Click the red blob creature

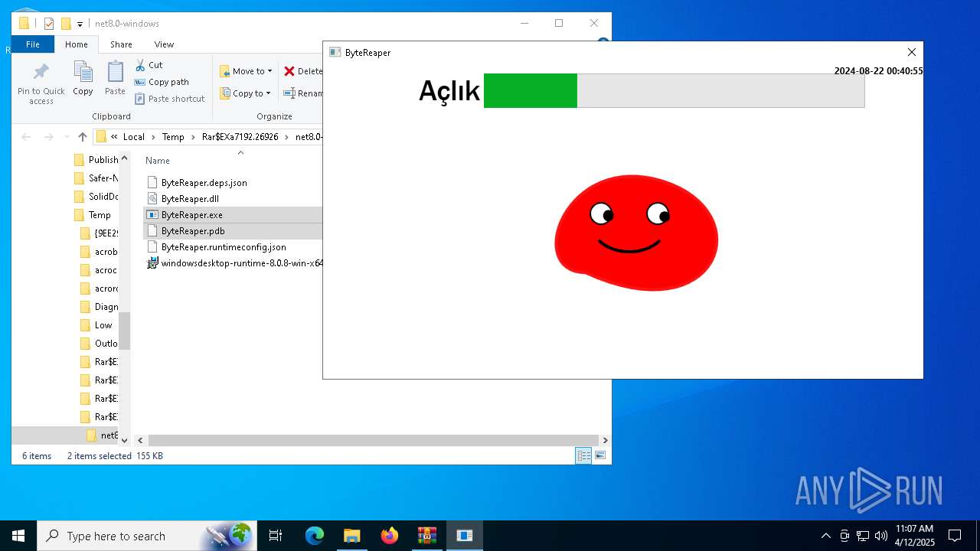click(636, 233)
